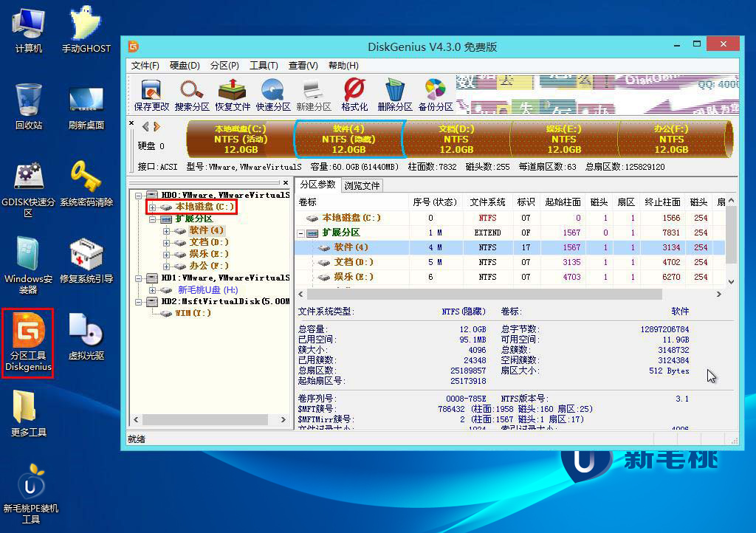The image size is (756, 533).
Task: Select 软件(4) hidden partition block in disk map
Action: [x=348, y=140]
